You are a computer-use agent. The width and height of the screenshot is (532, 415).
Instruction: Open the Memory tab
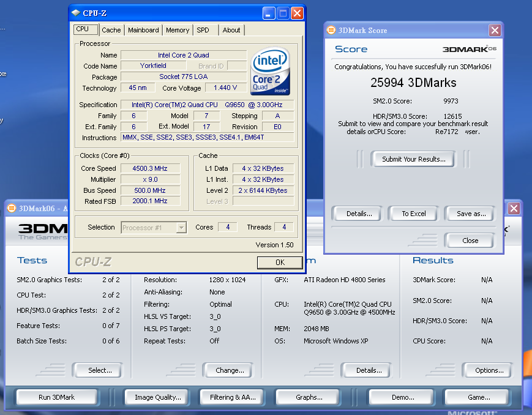click(178, 30)
